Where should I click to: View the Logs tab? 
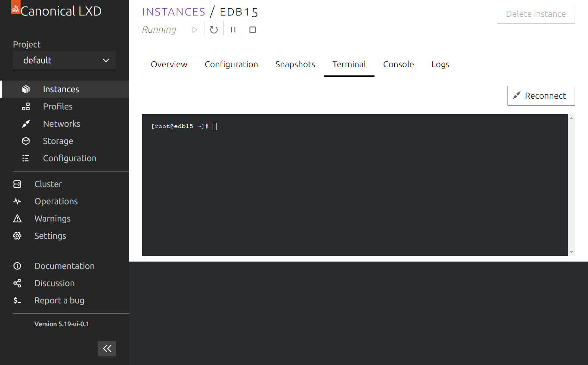point(440,64)
